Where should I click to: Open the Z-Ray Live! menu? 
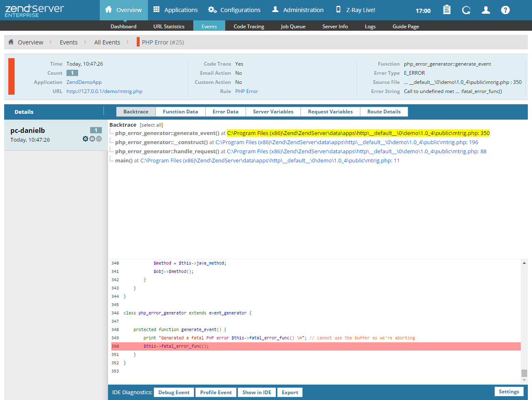355,10
